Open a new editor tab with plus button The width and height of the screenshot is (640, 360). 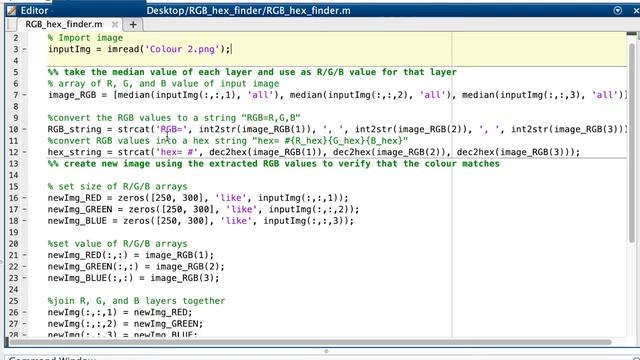tap(133, 24)
